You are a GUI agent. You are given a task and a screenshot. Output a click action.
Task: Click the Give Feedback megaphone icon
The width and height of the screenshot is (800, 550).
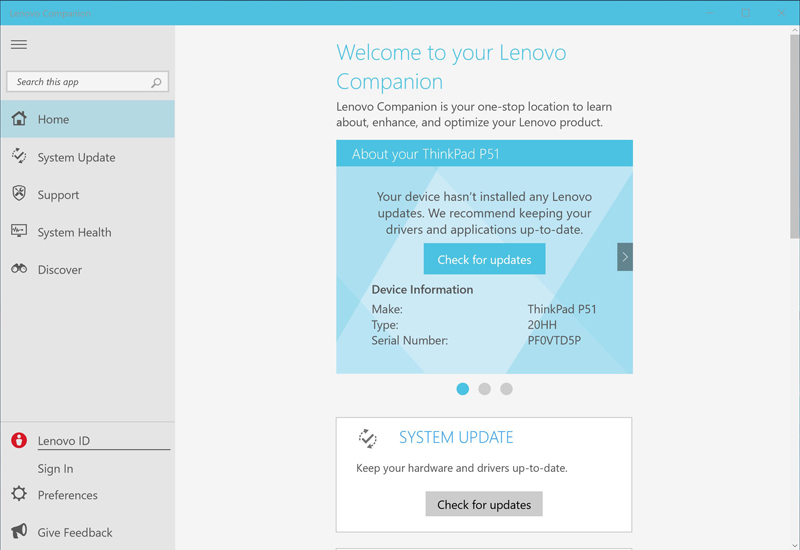point(19,531)
